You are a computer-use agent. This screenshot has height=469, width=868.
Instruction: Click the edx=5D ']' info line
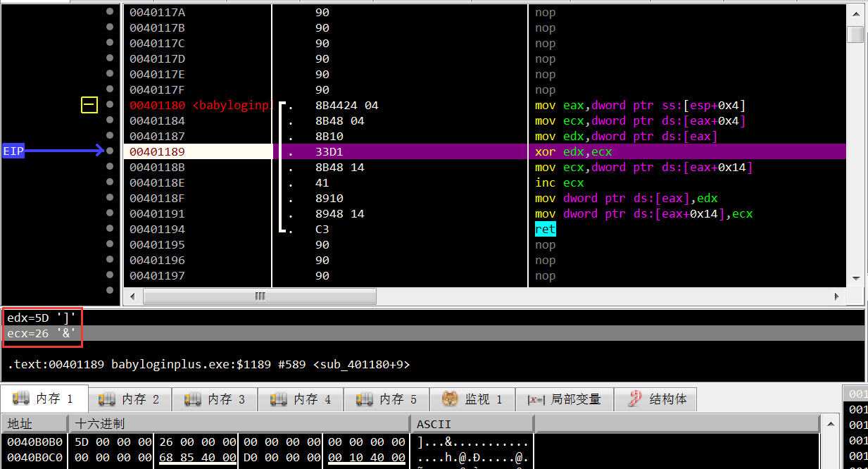41,318
